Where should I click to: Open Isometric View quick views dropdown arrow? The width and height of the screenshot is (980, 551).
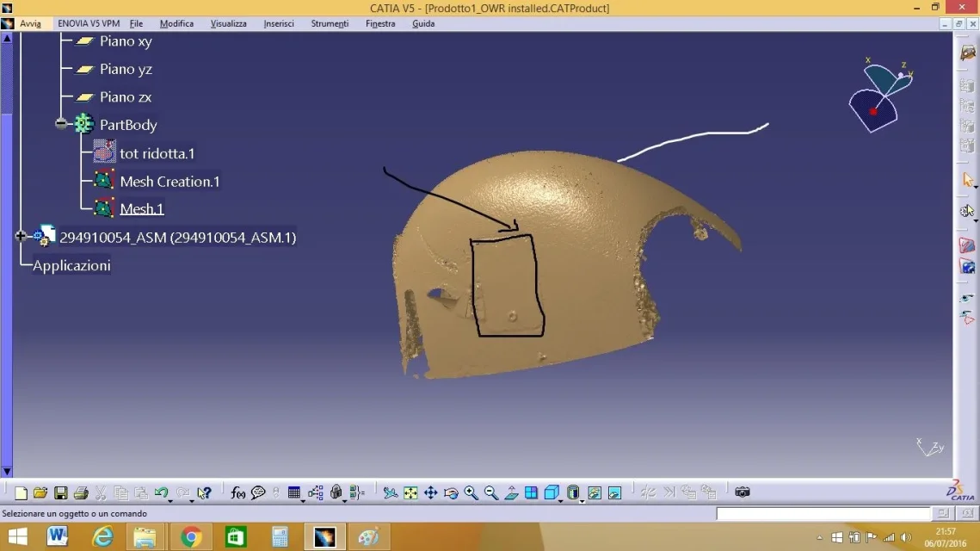coord(561,500)
